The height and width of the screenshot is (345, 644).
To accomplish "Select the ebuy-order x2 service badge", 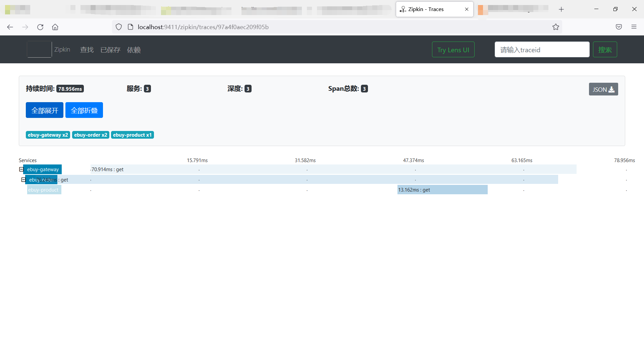I will (91, 135).
